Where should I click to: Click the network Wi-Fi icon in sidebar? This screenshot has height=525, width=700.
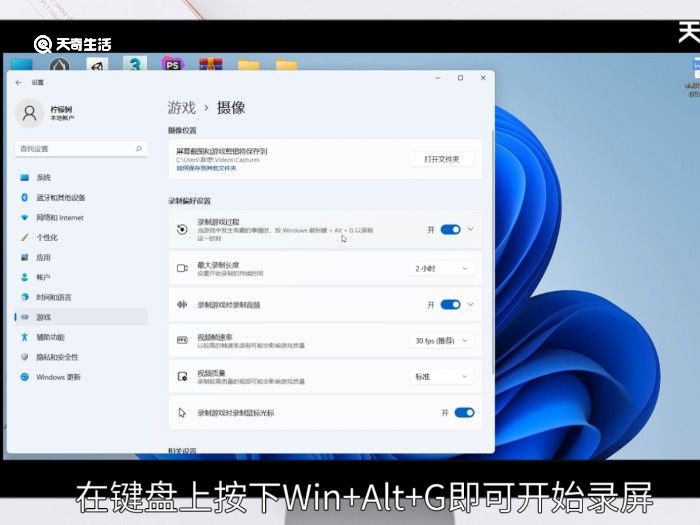[25, 217]
